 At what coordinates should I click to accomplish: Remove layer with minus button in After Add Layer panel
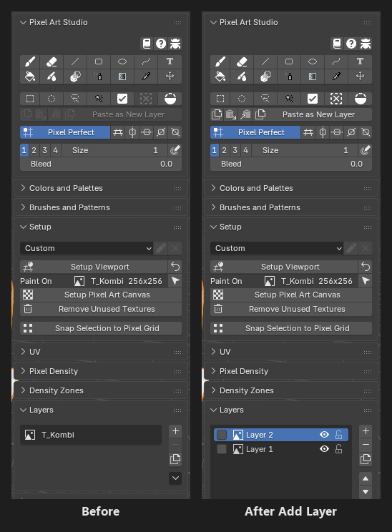[x=366, y=445]
